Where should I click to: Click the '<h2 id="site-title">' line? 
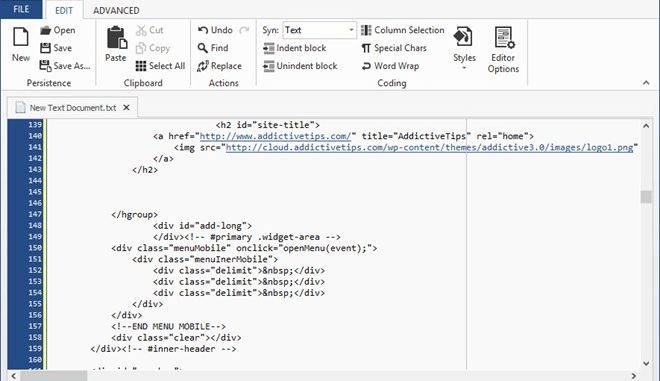(268, 125)
